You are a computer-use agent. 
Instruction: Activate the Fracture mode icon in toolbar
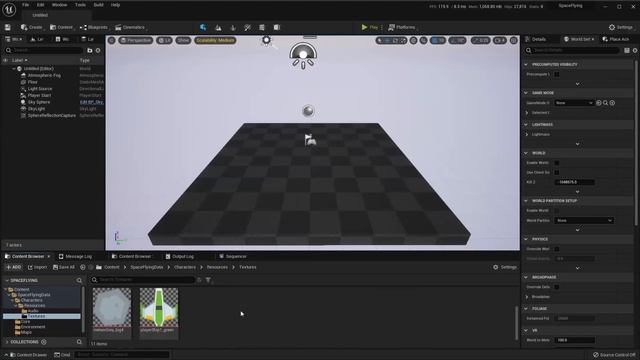click(277, 27)
